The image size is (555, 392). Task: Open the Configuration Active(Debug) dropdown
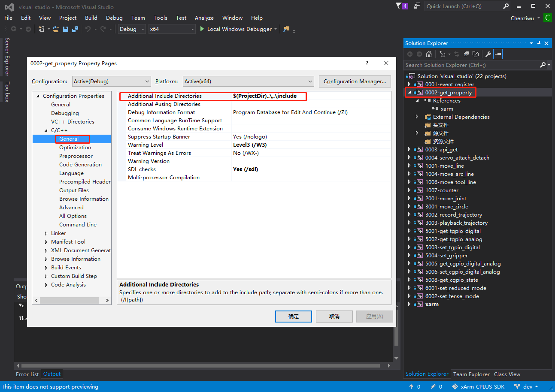tap(111, 81)
